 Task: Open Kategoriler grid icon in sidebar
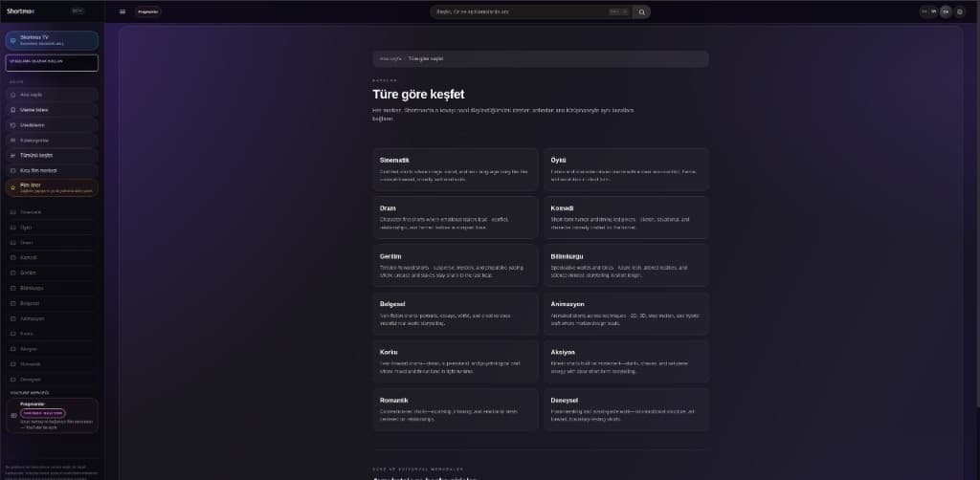pos(13,141)
